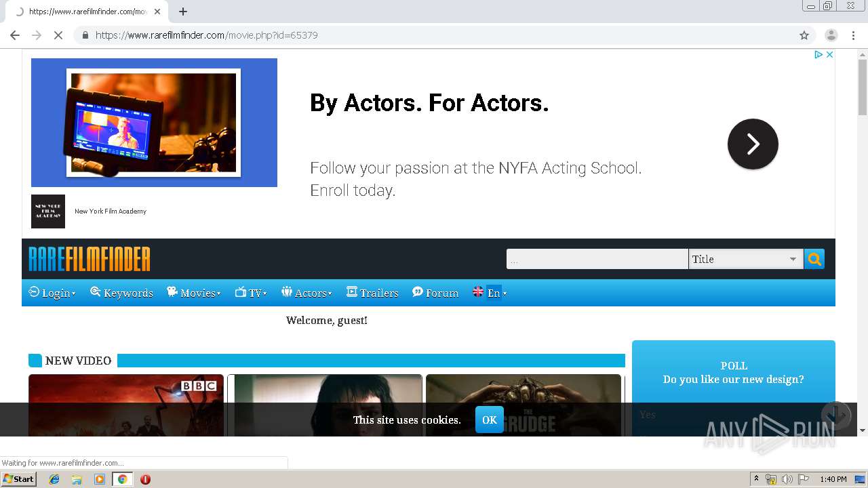Open AdChoices info triangle icon
Viewport: 868px width, 488px height.
click(x=818, y=54)
